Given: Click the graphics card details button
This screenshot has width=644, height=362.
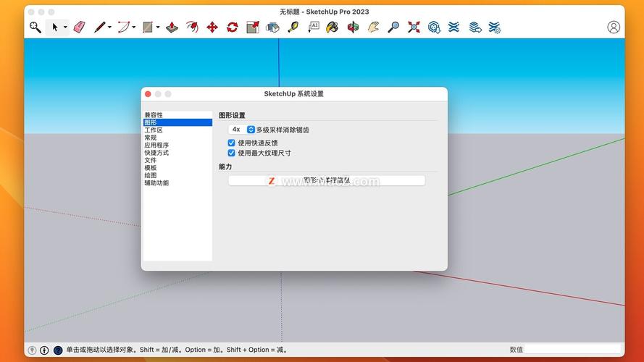Looking at the screenshot, I should point(327,180).
